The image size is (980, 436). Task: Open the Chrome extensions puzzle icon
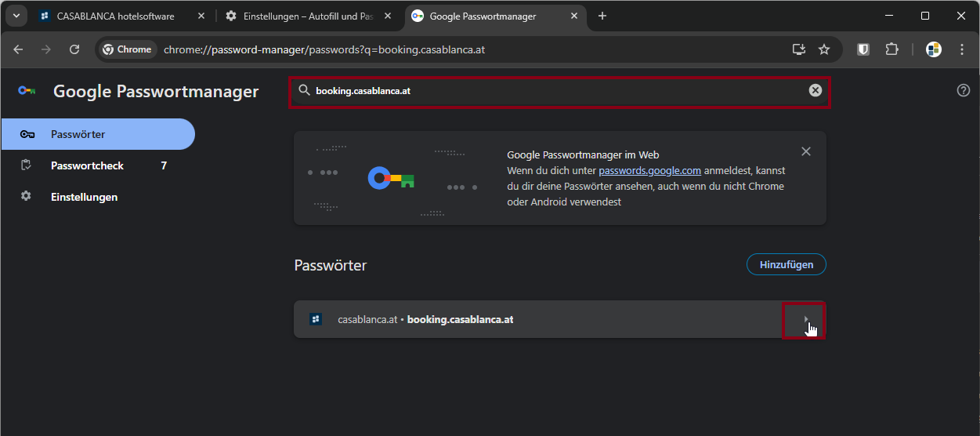[891, 49]
